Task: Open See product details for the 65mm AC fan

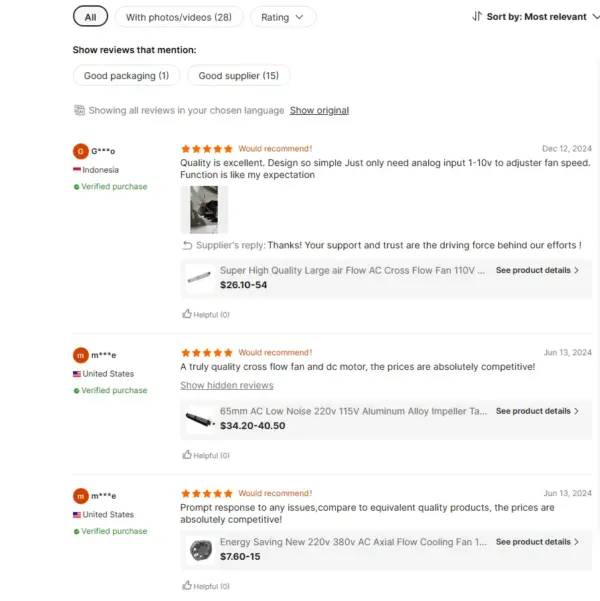Action: (x=537, y=411)
